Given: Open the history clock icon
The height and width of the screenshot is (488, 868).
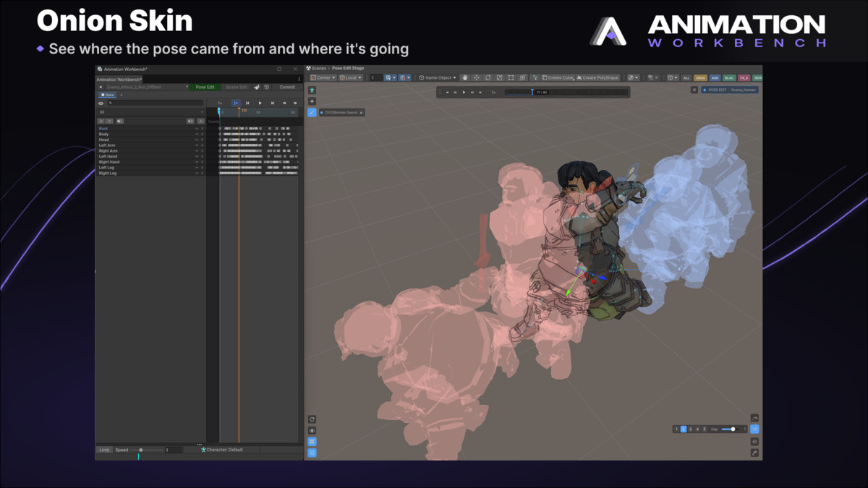Looking at the screenshot, I should 267,87.
